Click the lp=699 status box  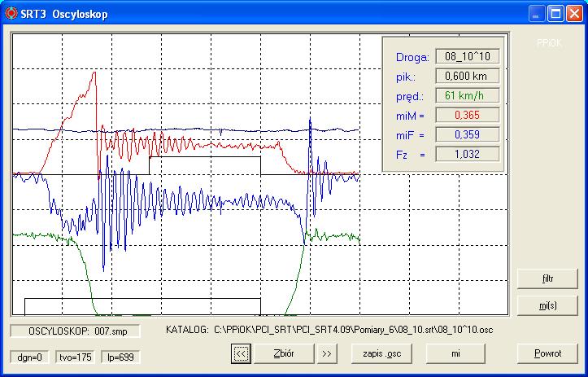[x=120, y=357]
